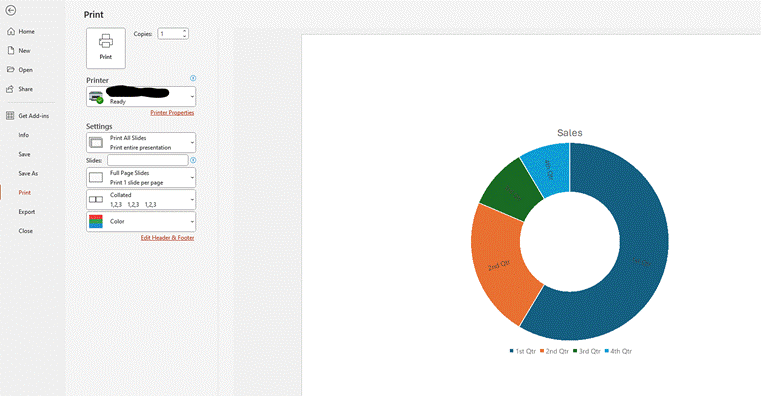Click the back arrow icon
Viewport: 761px width, 396px height.
[11, 10]
